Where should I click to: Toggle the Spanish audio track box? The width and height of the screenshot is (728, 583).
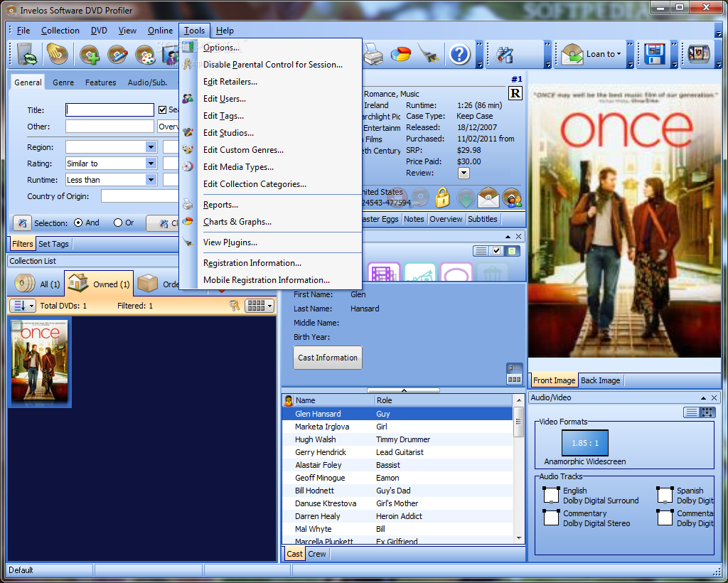pyautogui.click(x=665, y=495)
